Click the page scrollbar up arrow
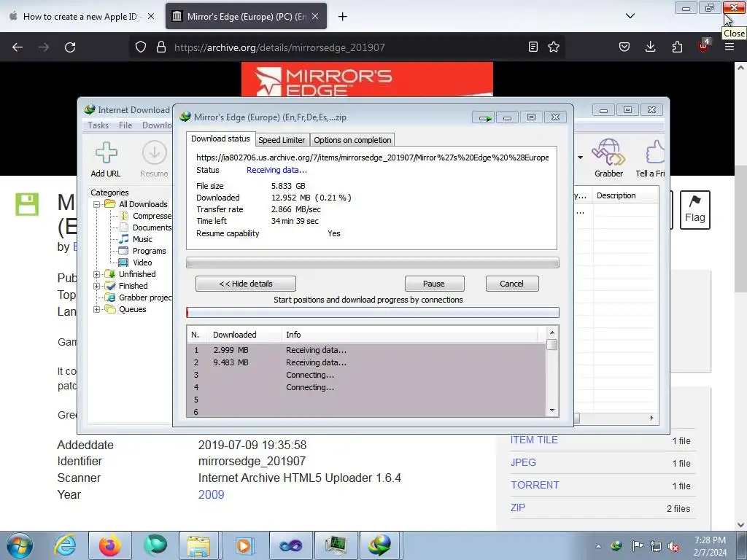 click(x=740, y=68)
